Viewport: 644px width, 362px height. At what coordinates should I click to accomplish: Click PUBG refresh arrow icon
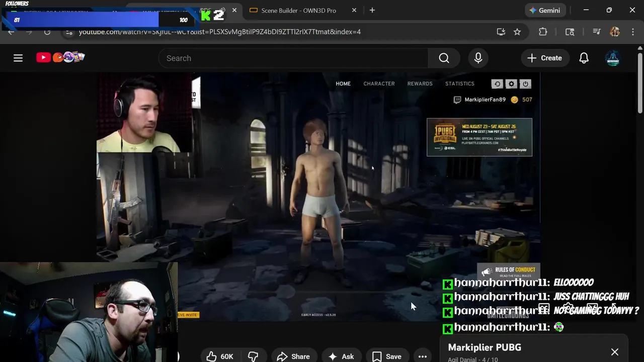(497, 84)
